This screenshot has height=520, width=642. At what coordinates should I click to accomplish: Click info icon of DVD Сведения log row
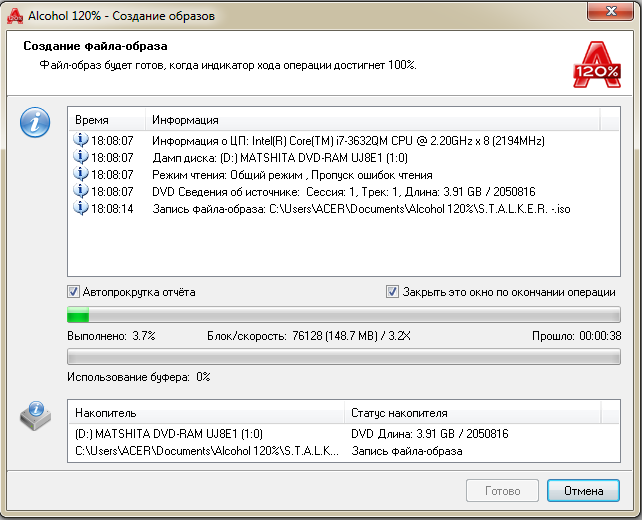coord(81,191)
